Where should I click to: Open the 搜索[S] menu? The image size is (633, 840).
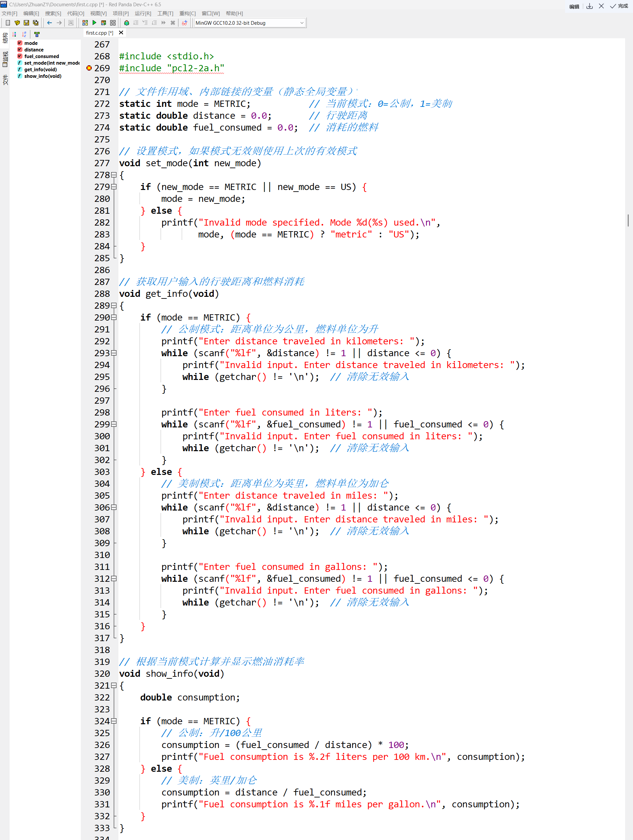point(53,13)
